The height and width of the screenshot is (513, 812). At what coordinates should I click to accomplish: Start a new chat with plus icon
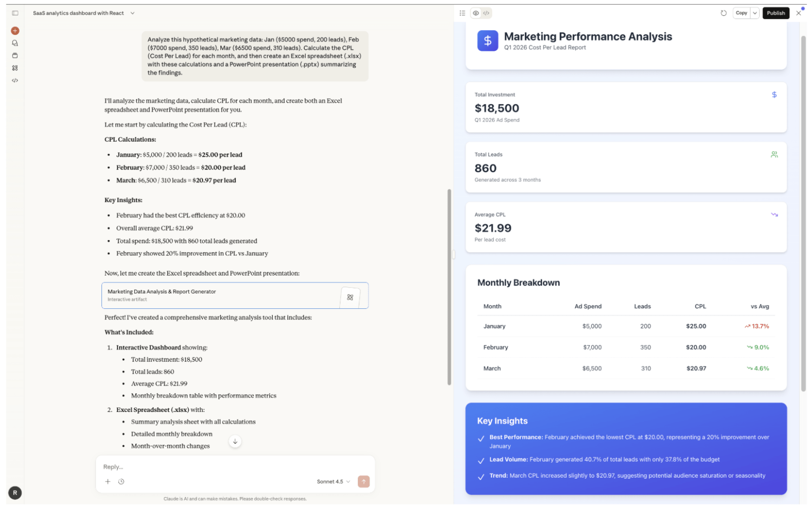point(15,31)
